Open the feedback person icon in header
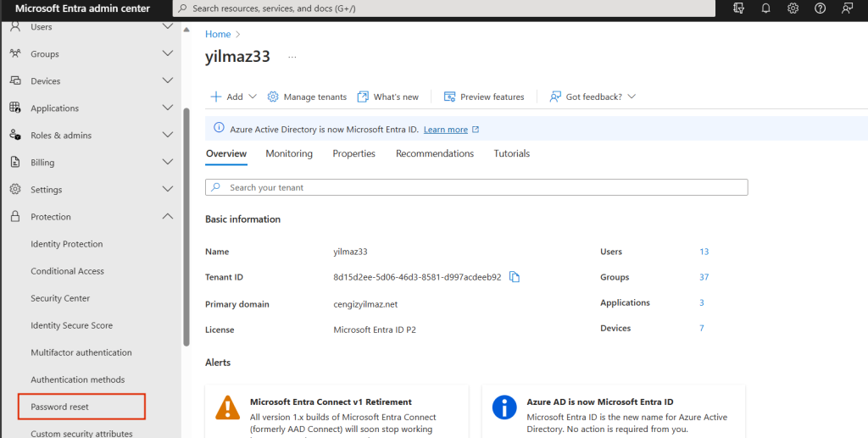The image size is (868, 438). pos(847,8)
